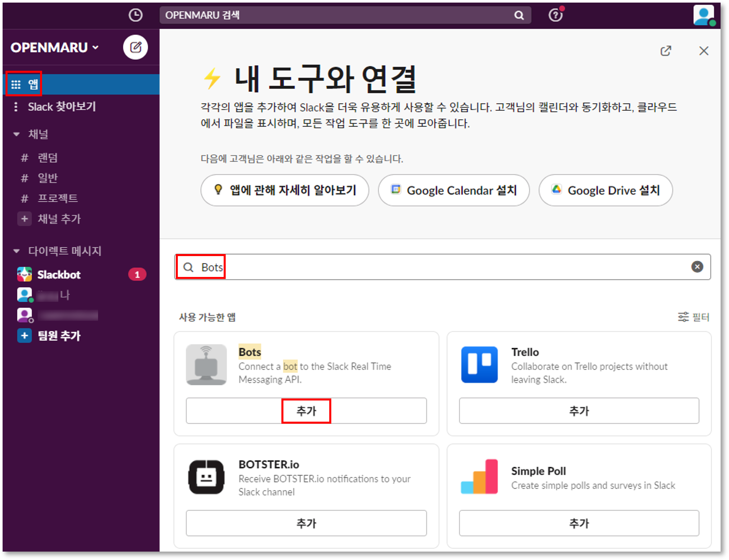Click 추가 button for Trello
The height and width of the screenshot is (560, 729).
(x=579, y=411)
